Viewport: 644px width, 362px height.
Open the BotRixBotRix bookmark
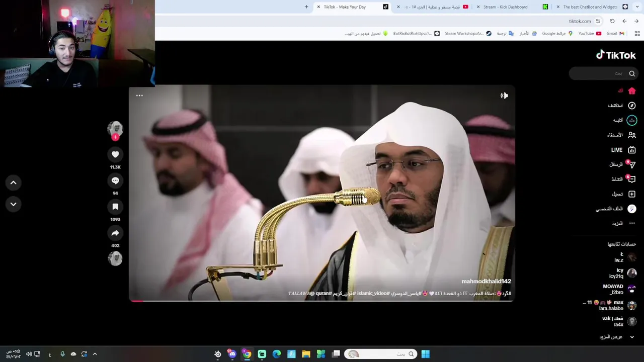pyautogui.click(x=417, y=33)
